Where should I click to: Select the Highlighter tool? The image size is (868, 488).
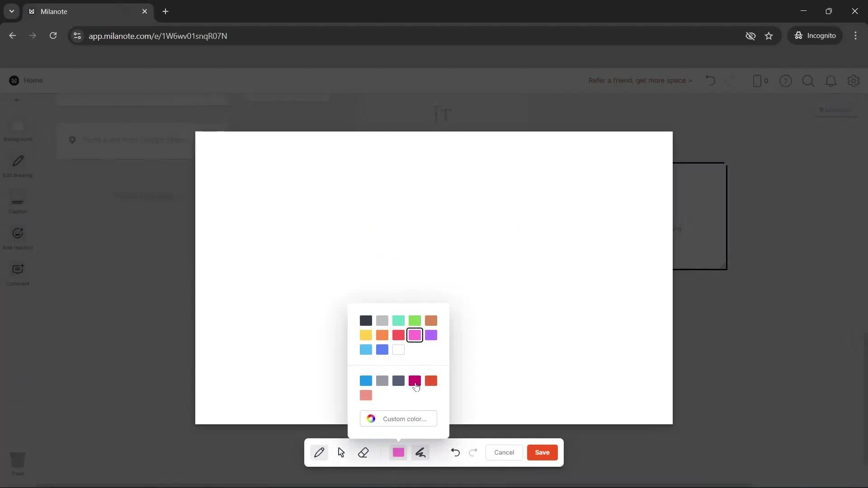(420, 452)
